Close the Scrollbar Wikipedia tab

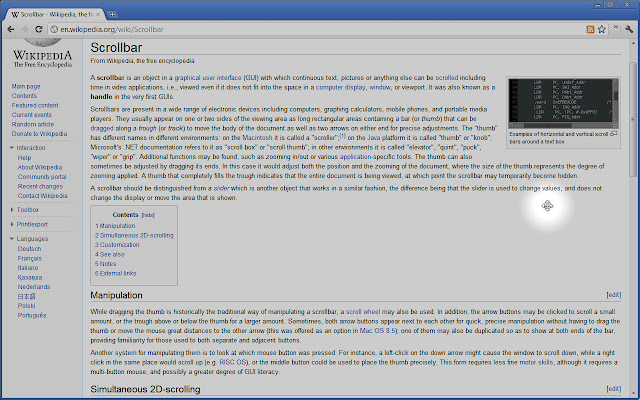coord(98,14)
